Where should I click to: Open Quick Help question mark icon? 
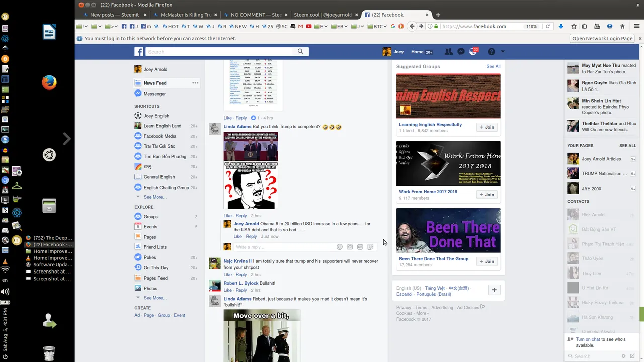coord(491,51)
